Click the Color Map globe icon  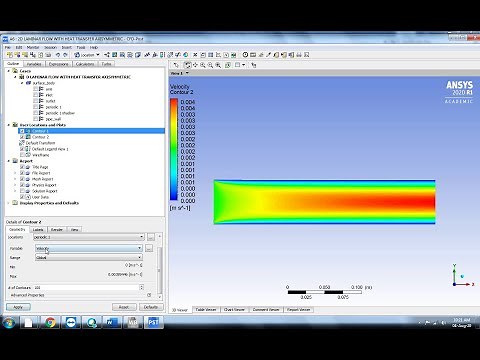pyautogui.click(x=186, y=55)
